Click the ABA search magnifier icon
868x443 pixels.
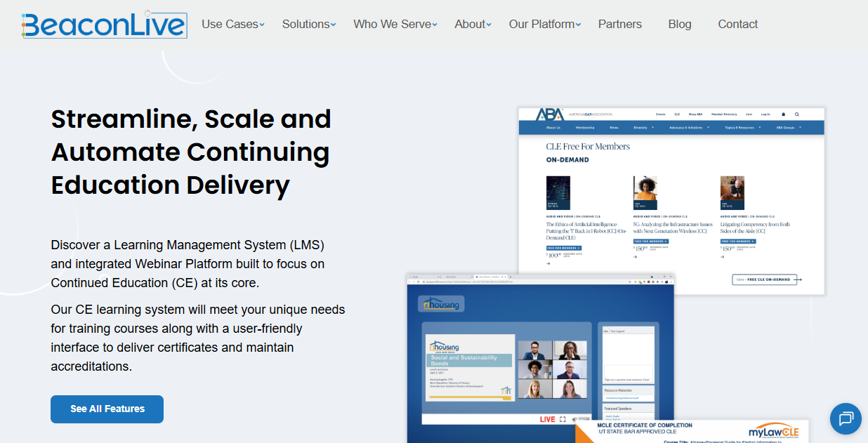[797, 114]
